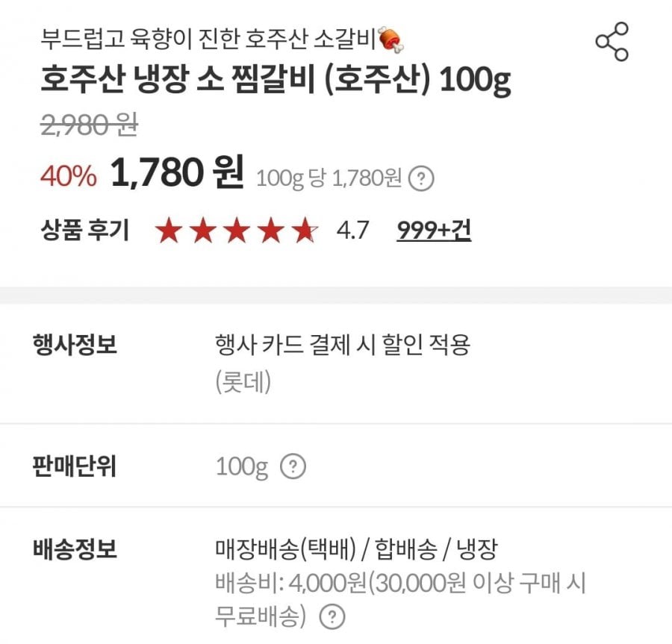This screenshot has width=672, height=644.
Task: Tap the (롯데) card name
Action: pyautogui.click(x=243, y=383)
